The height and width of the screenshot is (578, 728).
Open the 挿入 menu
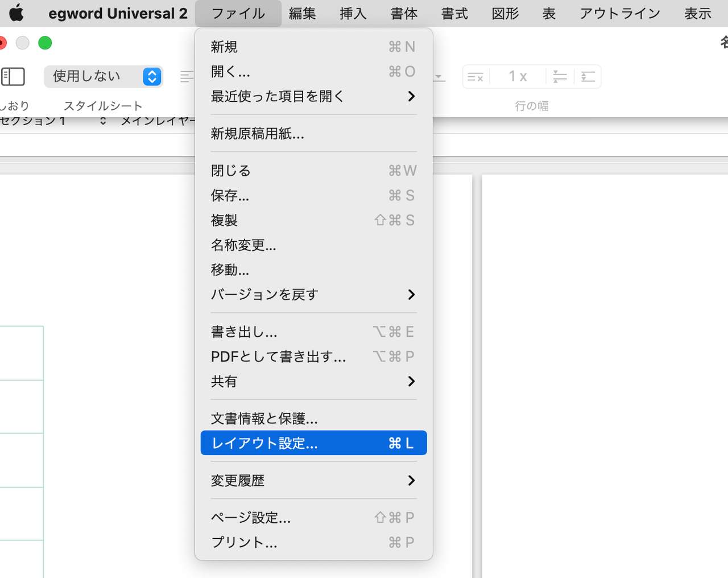tap(353, 13)
